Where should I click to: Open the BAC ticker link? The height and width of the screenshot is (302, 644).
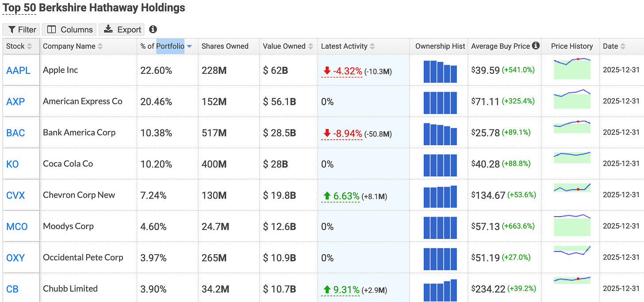[x=15, y=133]
